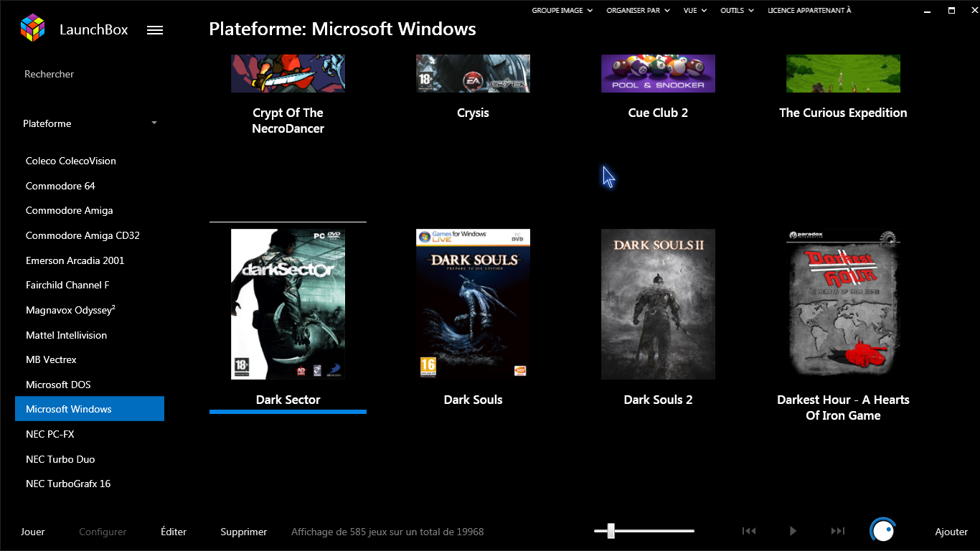The width and height of the screenshot is (980, 551).
Task: Click Crypt Of The NecroDancer title
Action: pos(288,121)
